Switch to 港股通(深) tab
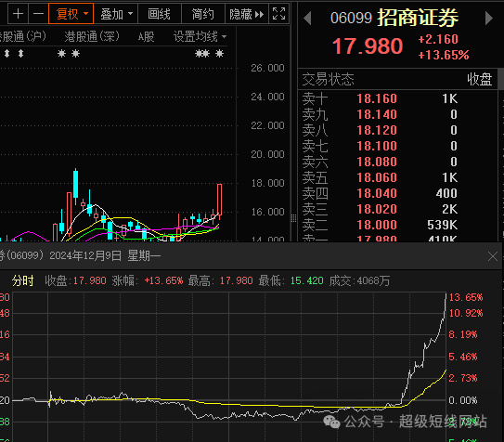Viewport: 504px width, 442px height. click(x=92, y=36)
